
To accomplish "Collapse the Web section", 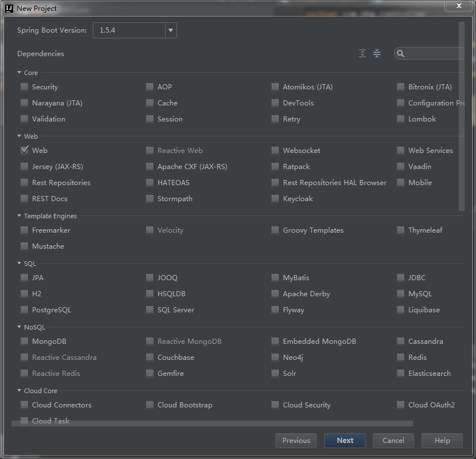I will 19,136.
